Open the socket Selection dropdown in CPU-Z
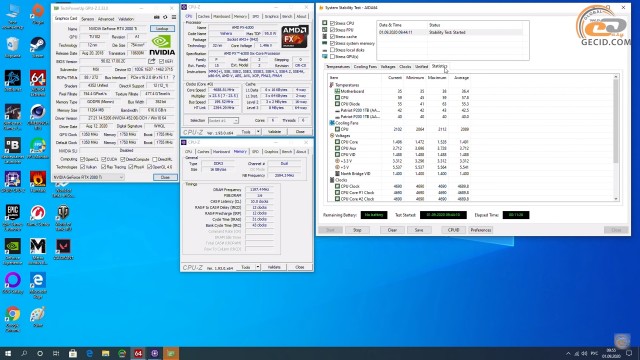Screen dimensions: 640x360 click(223, 120)
